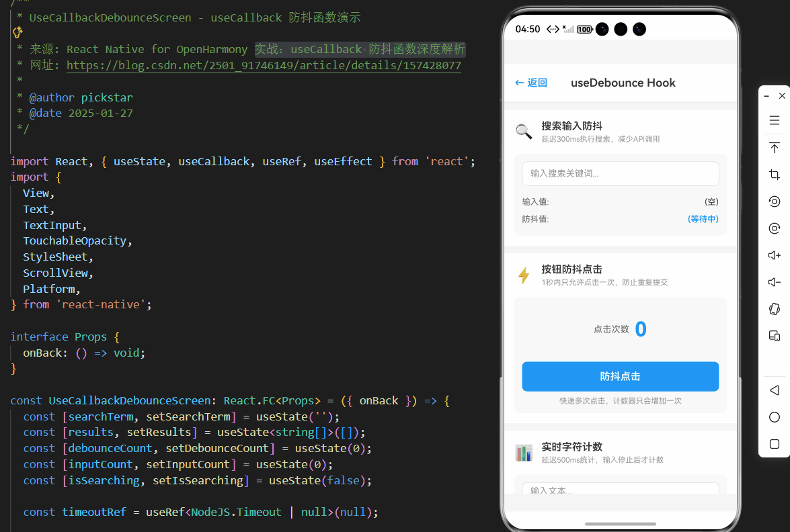The width and height of the screenshot is (790, 532).
Task: Rotate the emulator screen counter-clockwise
Action: [x=775, y=202]
